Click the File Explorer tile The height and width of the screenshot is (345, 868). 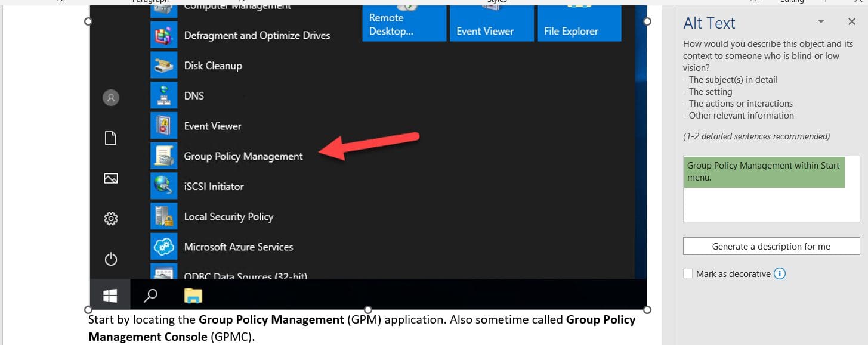[579, 23]
